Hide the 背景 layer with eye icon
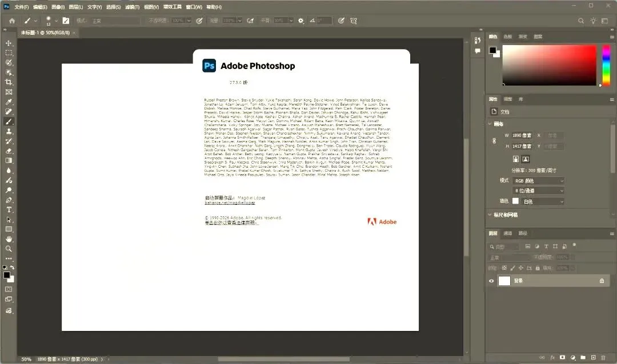Screen dimensions: 617x364 click(x=491, y=281)
